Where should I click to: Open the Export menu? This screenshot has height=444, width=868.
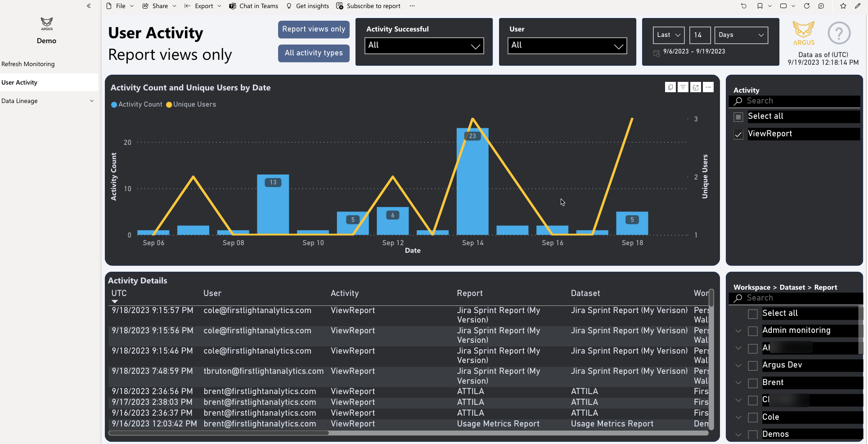coord(202,6)
